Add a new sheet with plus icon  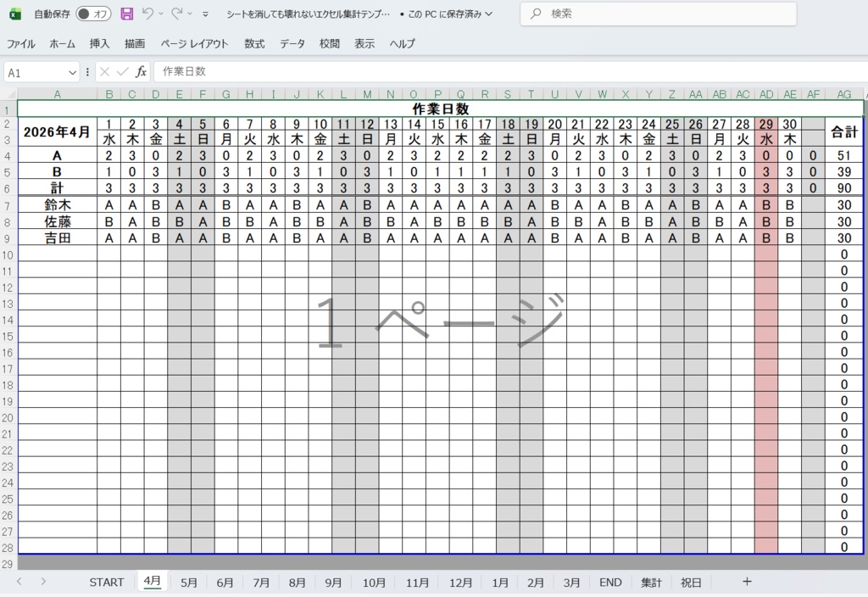[x=747, y=582]
